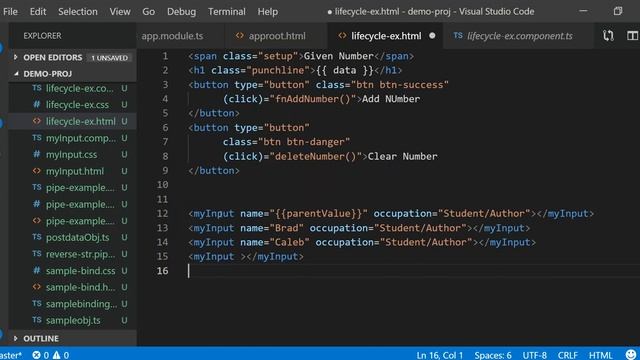Open sample-bind.h... file
This screenshot has width=640, height=360.
(x=80, y=287)
